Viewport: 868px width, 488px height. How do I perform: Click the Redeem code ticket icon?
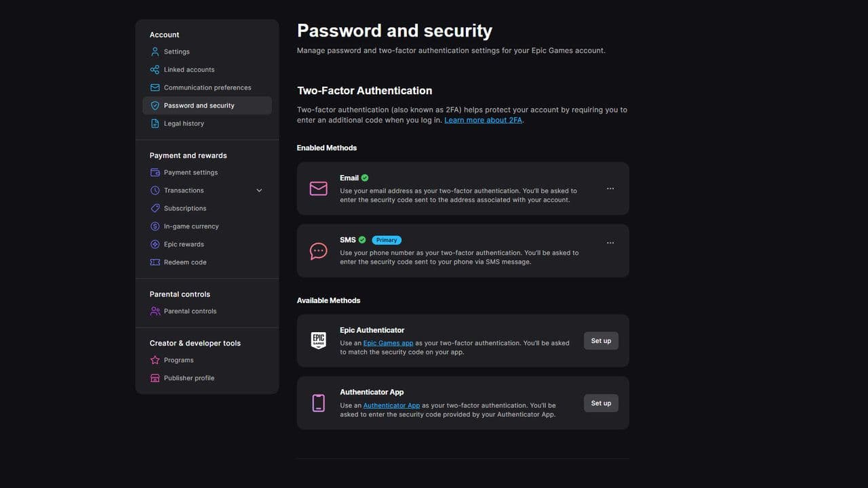pyautogui.click(x=155, y=262)
